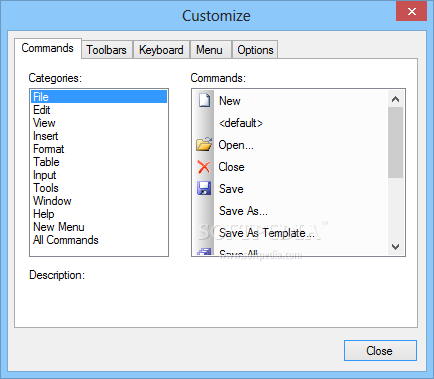The height and width of the screenshot is (379, 434).
Task: Select the Format category
Action: click(x=99, y=149)
